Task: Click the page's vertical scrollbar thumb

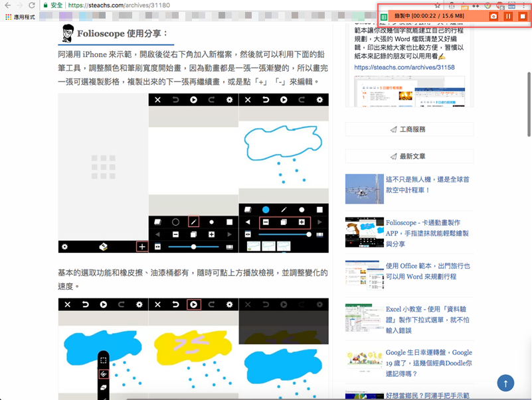Action: coord(529,104)
